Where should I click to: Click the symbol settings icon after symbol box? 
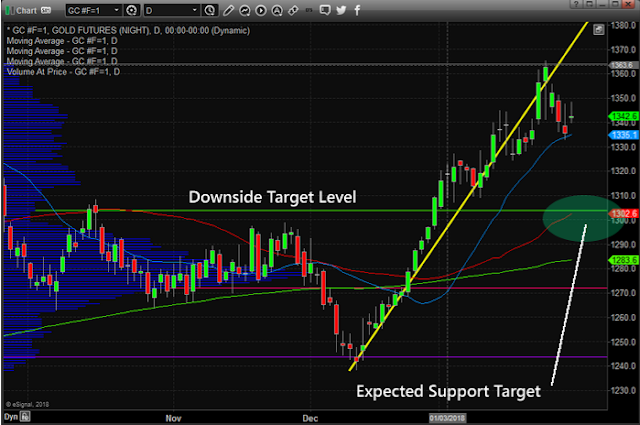[131, 10]
